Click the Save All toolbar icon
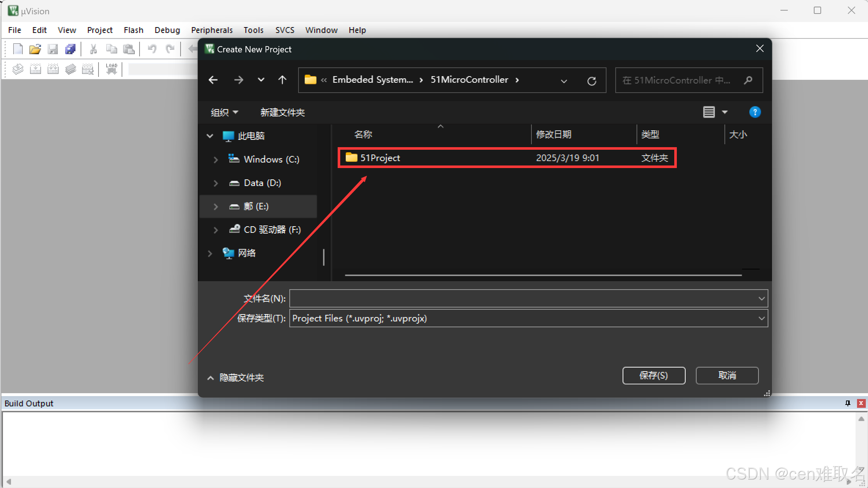Viewport: 868px width, 488px height. click(x=70, y=49)
